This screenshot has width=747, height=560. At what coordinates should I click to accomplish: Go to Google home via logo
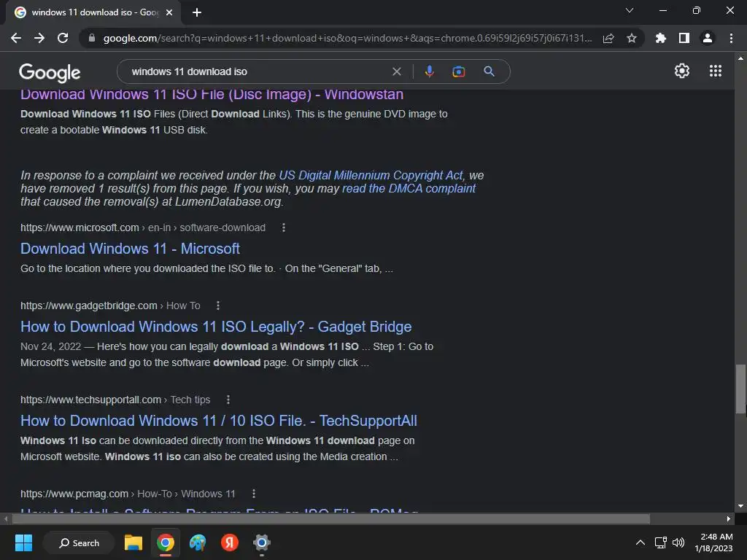[50, 72]
